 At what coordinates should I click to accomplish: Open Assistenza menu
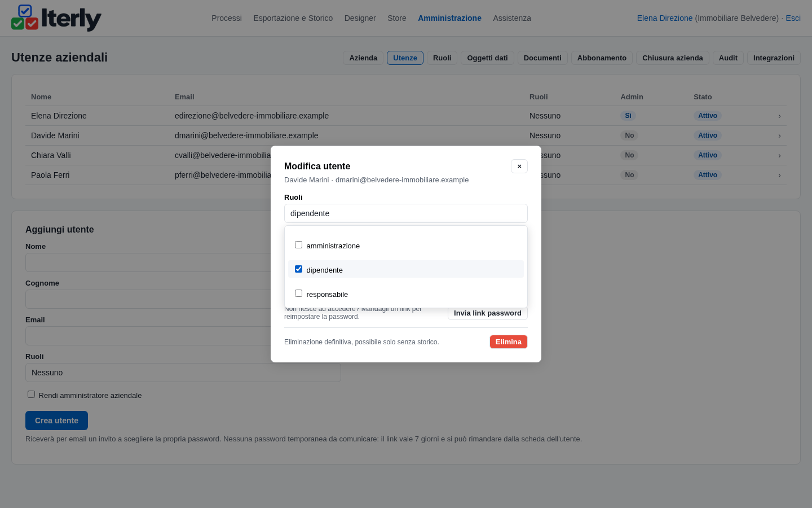(x=512, y=18)
